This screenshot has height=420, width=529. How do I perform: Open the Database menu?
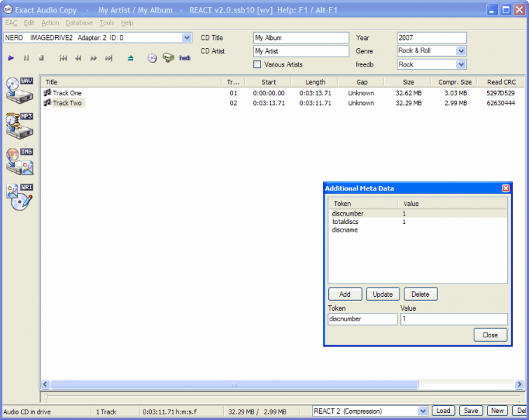(x=79, y=23)
